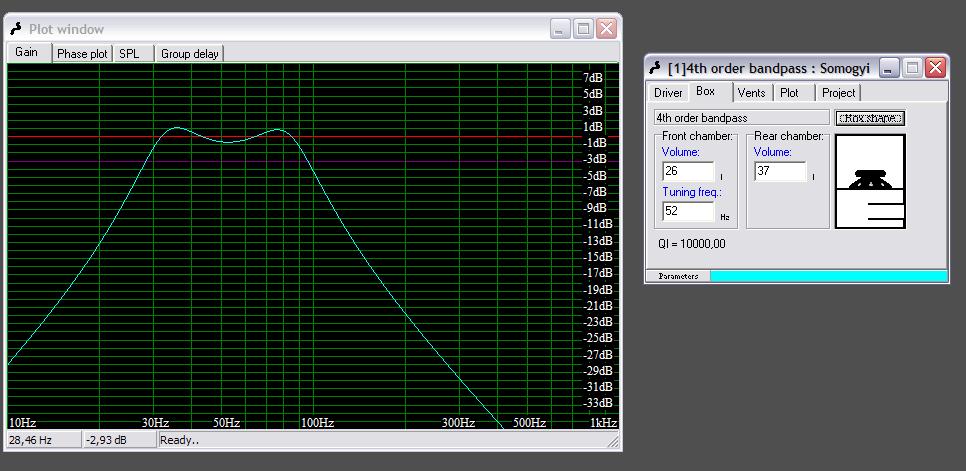Click the Plot window app icon

(x=17, y=29)
